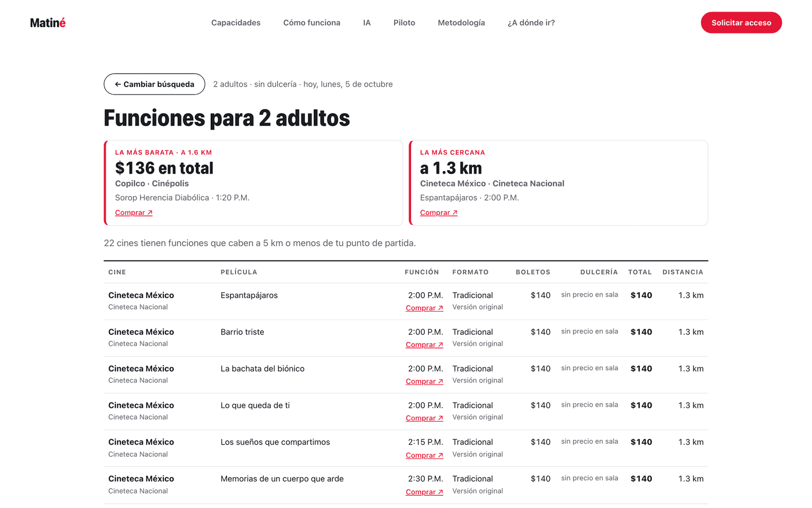Screen dimensions: 812x508
Task: Click bold total $140 in Barrio triste row
Action: point(641,332)
